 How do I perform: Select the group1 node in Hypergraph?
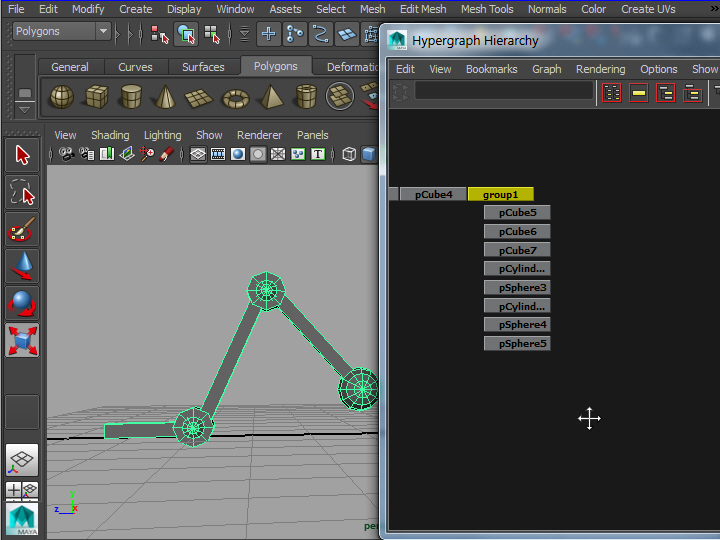pyautogui.click(x=501, y=194)
